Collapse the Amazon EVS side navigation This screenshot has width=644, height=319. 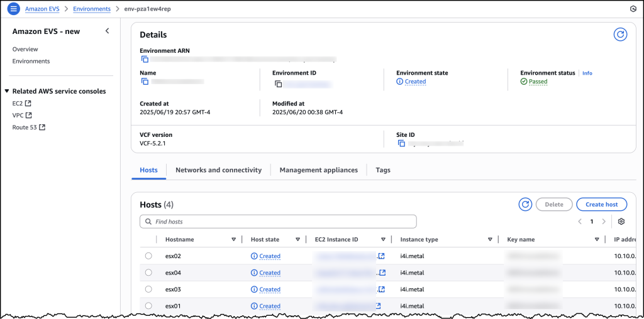click(107, 31)
